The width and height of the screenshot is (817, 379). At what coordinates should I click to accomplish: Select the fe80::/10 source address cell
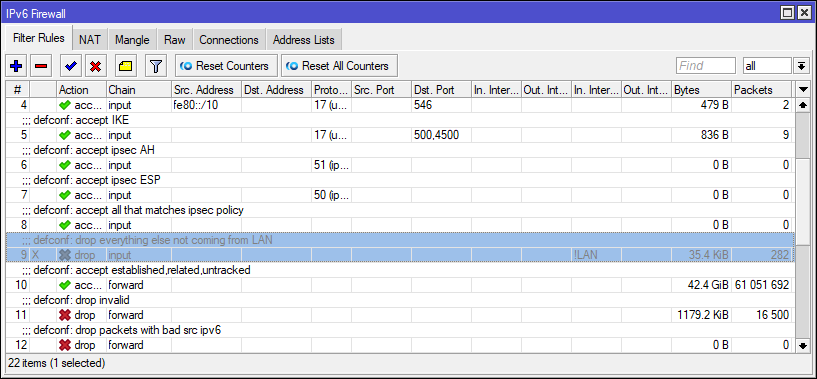click(206, 105)
